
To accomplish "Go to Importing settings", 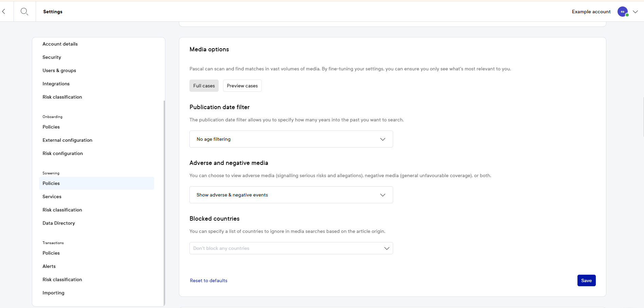I will point(54,293).
